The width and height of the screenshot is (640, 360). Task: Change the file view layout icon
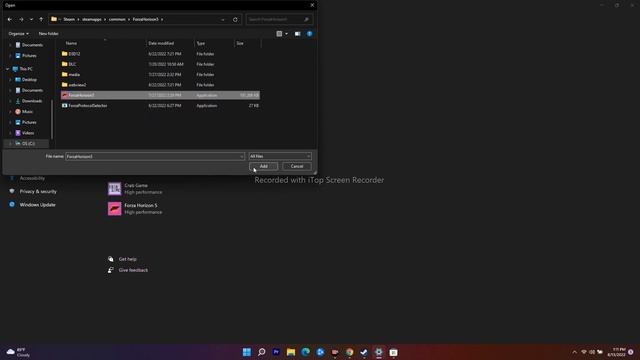(x=279, y=33)
